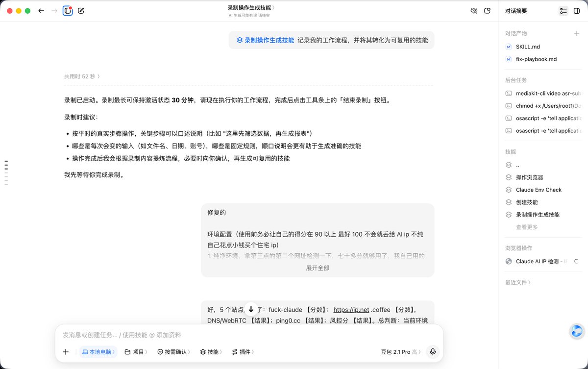588x369 pixels.
Task: Toggle the right sidebar panel icon
Action: tap(577, 11)
